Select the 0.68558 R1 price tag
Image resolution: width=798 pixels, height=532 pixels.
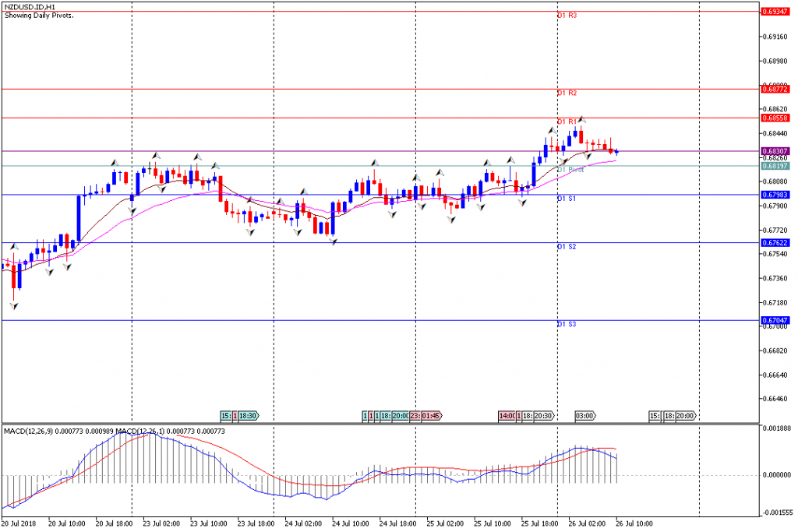pyautogui.click(x=774, y=118)
